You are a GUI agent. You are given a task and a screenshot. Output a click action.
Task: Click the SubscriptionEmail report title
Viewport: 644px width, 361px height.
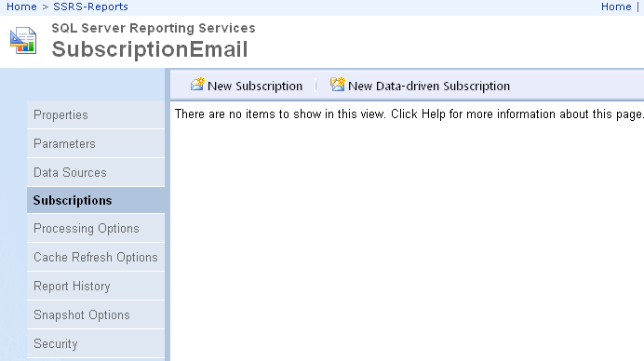tap(150, 49)
